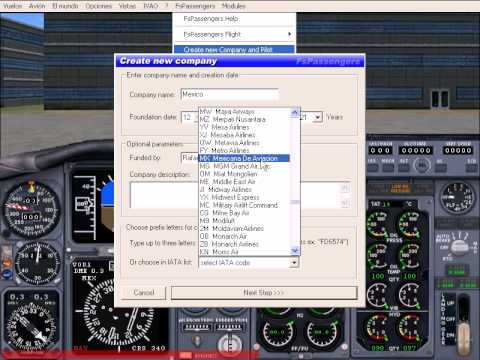480x360 pixels.
Task: Expand the FsPassengers Flight submenu
Action: [234, 34]
